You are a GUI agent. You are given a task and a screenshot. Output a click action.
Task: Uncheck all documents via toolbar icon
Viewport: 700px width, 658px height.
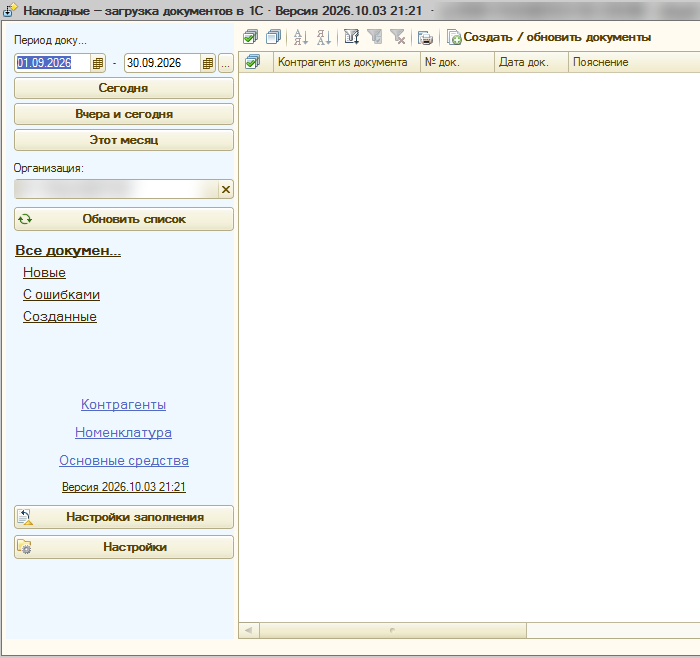click(x=273, y=37)
